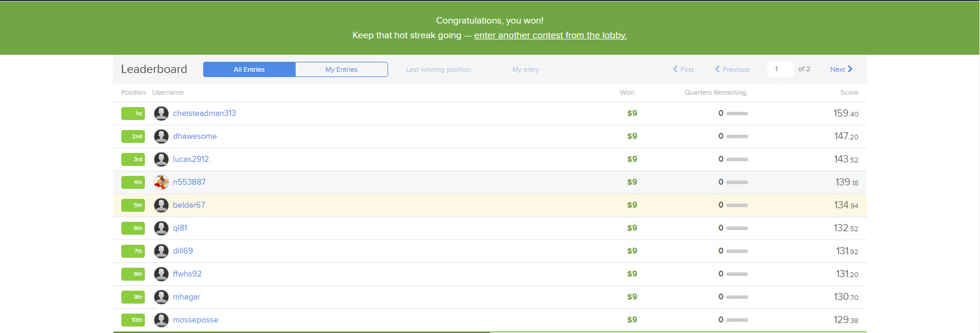
Task: Click the Username column header
Action: tap(168, 92)
